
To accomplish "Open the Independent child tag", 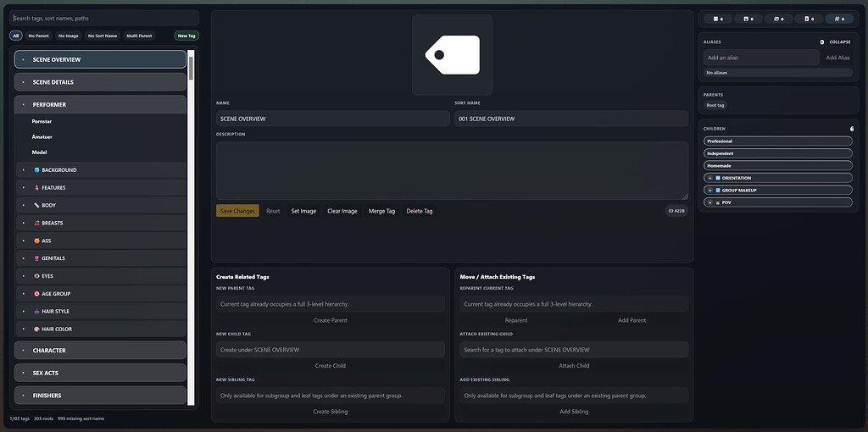I will point(778,153).
